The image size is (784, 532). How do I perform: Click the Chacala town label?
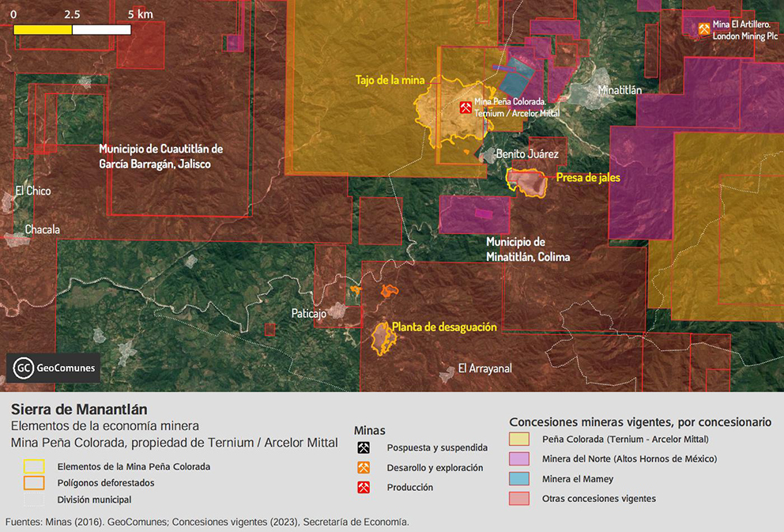pyautogui.click(x=43, y=230)
